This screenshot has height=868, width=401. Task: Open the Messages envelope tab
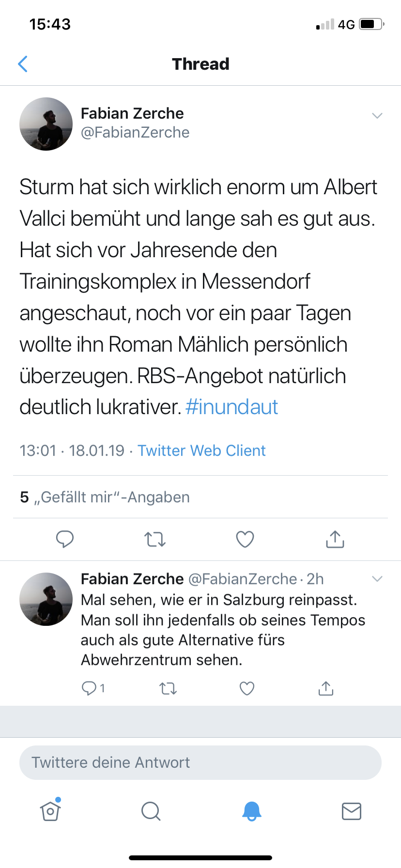(x=352, y=811)
